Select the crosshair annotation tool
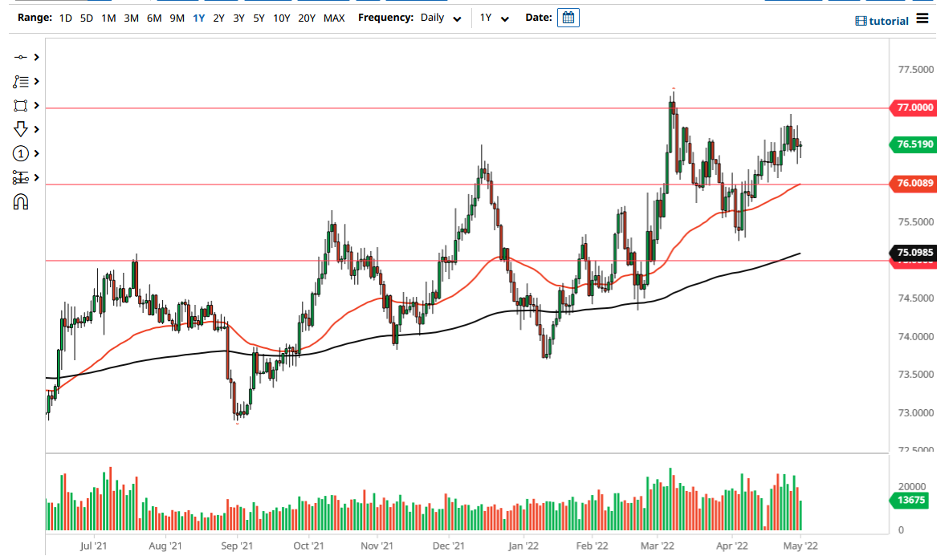The height and width of the screenshot is (560, 945). pos(22,57)
